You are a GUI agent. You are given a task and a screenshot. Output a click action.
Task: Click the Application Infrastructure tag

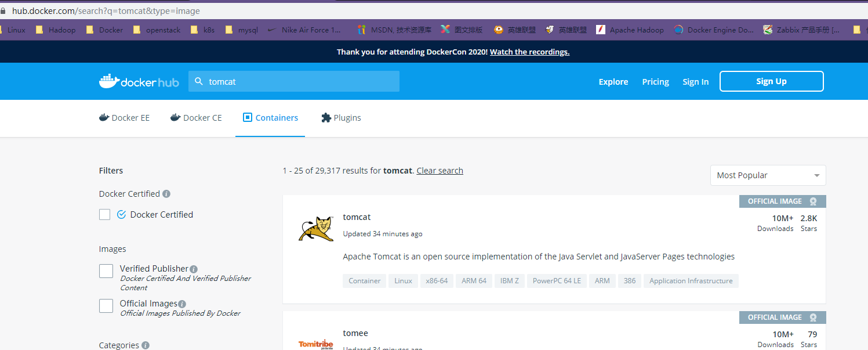pyautogui.click(x=691, y=281)
